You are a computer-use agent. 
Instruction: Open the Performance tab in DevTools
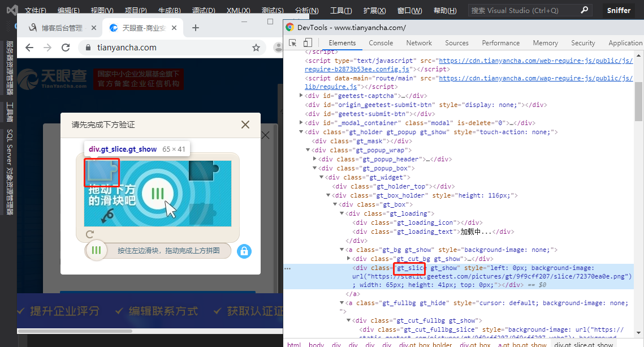500,43
